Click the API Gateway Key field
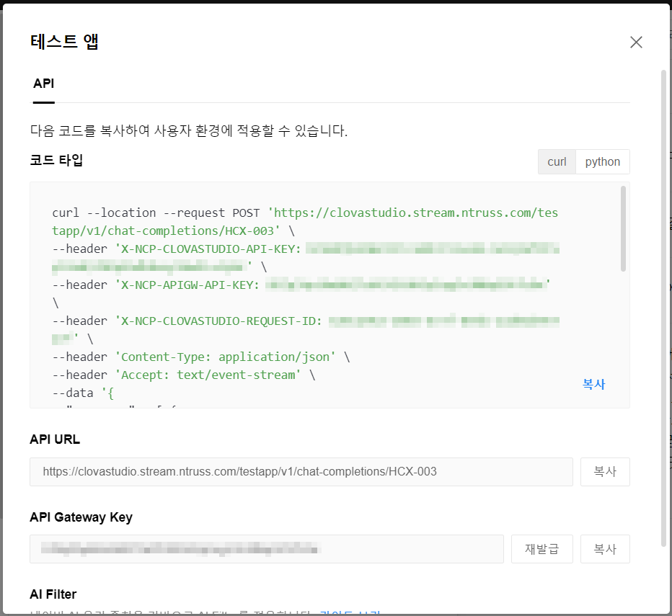672x616 pixels. pyautogui.click(x=267, y=549)
